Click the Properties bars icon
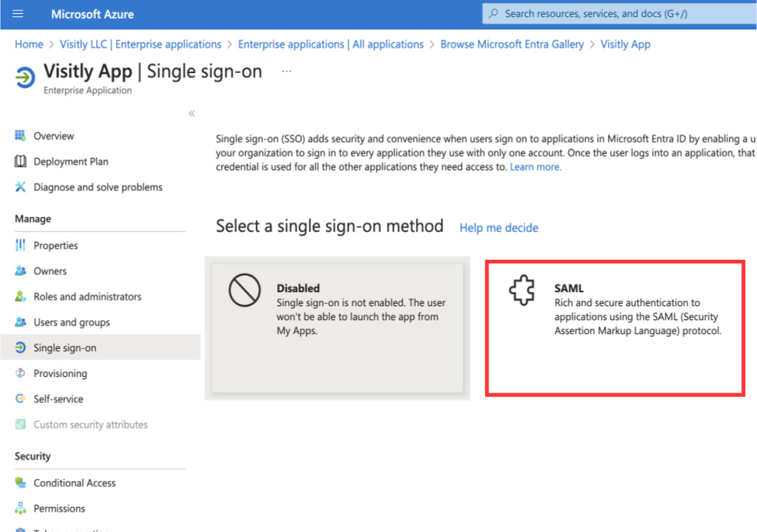Image resolution: width=757 pixels, height=532 pixels. 20,245
